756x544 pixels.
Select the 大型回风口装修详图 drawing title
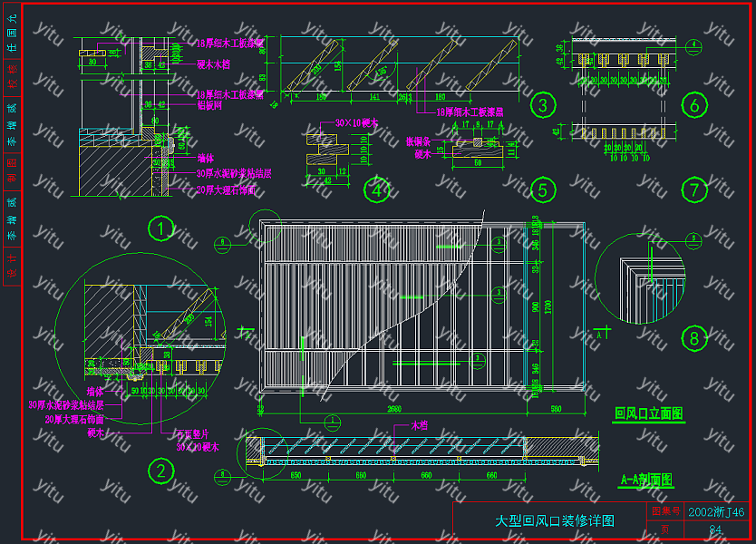click(x=554, y=521)
